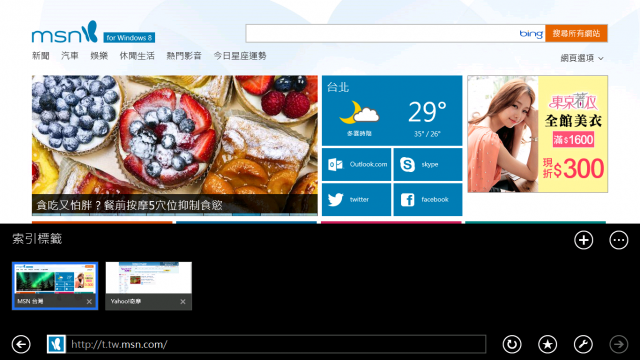The image size is (640, 360).
Task: Open page tools wrench icon
Action: 583,344
